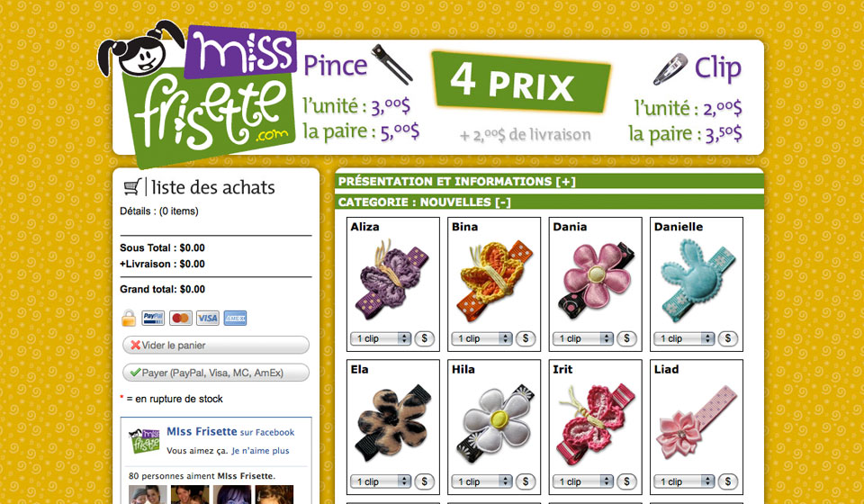Screen dimensions: 864x504
Task: Click the Visa payment icon
Action: pos(208,318)
